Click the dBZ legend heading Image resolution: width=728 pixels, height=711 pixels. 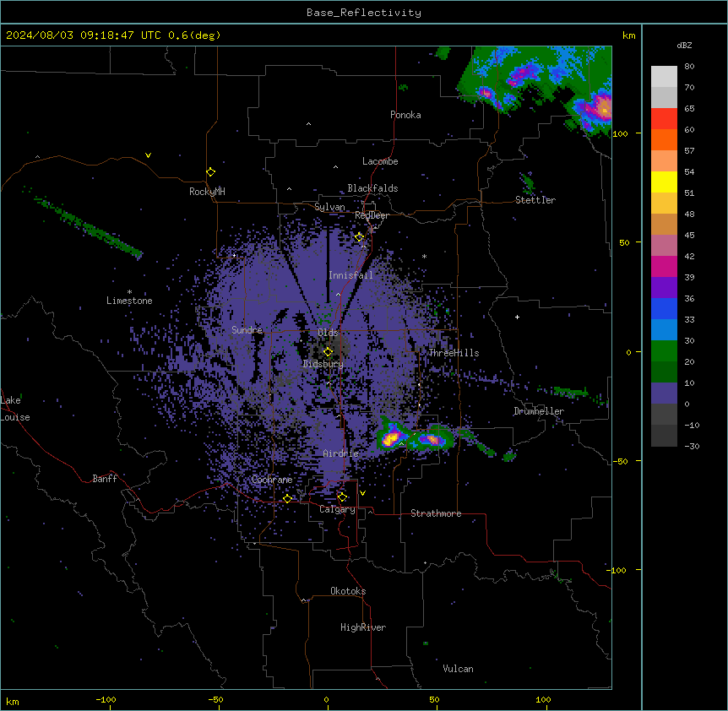click(x=684, y=45)
